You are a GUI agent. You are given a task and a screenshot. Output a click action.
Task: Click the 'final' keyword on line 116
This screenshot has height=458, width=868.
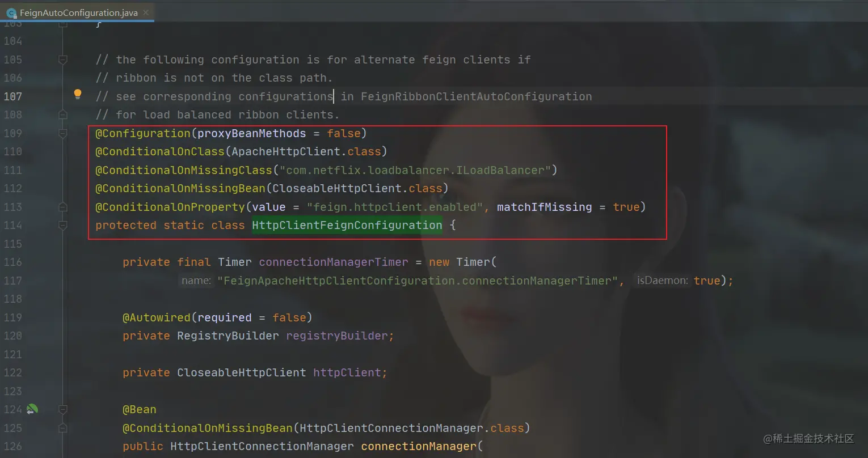(194, 262)
